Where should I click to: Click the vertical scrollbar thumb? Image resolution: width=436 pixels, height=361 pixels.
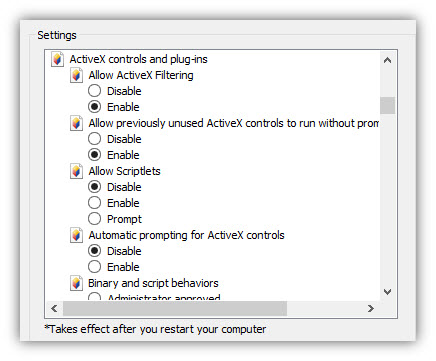point(387,105)
